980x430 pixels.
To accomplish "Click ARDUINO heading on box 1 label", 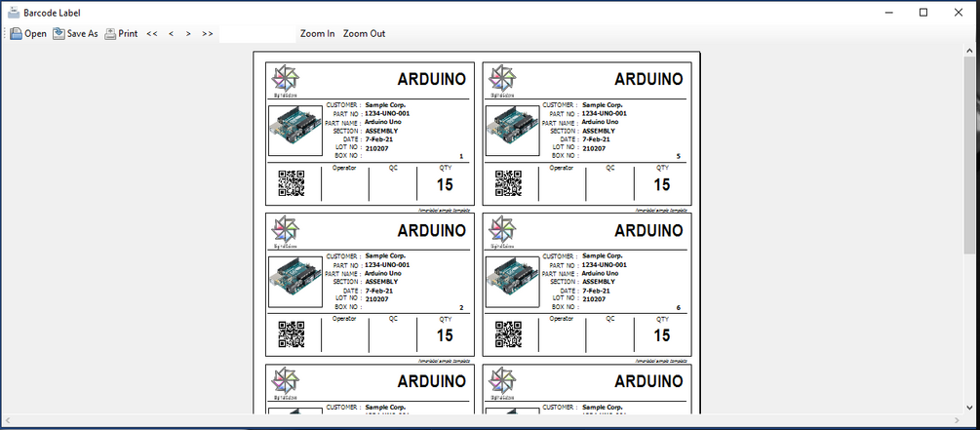I will point(432,79).
